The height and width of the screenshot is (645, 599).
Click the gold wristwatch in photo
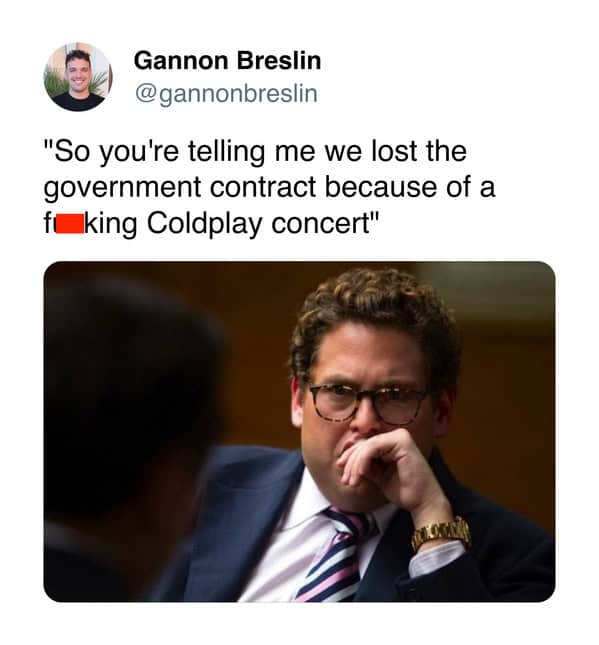click(441, 532)
